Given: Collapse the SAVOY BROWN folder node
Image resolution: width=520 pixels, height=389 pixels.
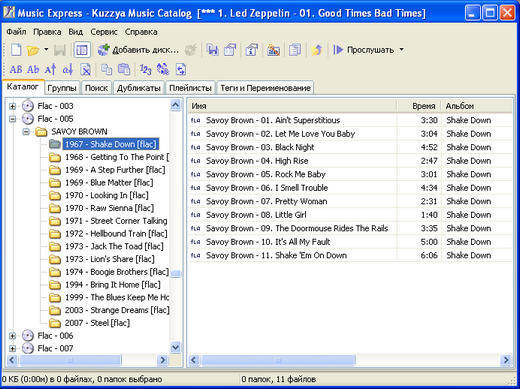Looking at the screenshot, I should tap(26, 132).
